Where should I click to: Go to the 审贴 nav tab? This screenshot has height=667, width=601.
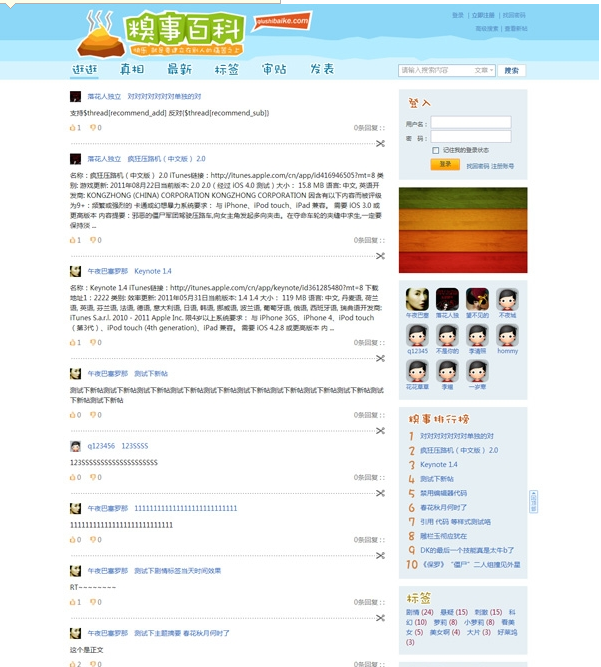coord(274,69)
